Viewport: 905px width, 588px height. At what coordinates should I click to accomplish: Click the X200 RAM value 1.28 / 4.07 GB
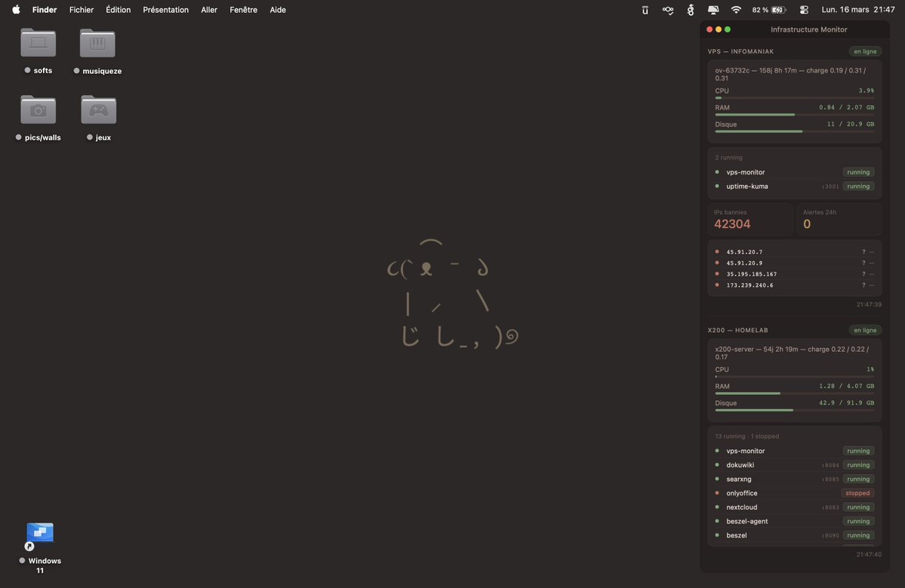[846, 386]
